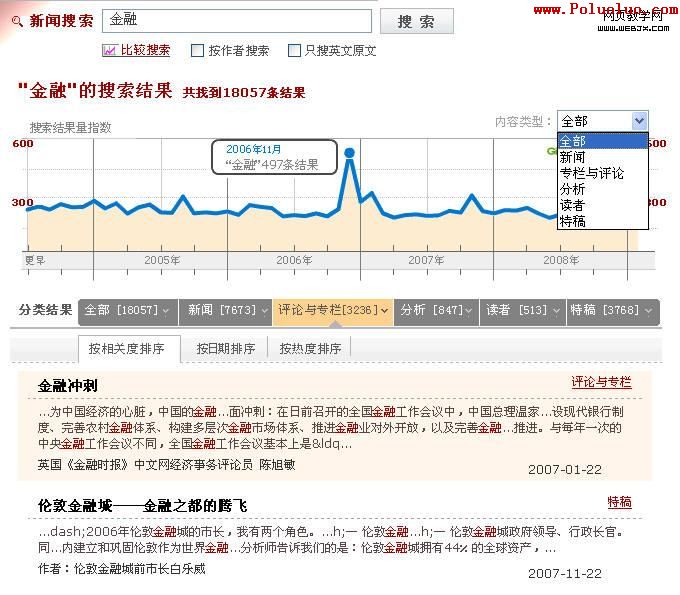
Task: Sort results by 按日期排序 tab
Action: click(226, 349)
